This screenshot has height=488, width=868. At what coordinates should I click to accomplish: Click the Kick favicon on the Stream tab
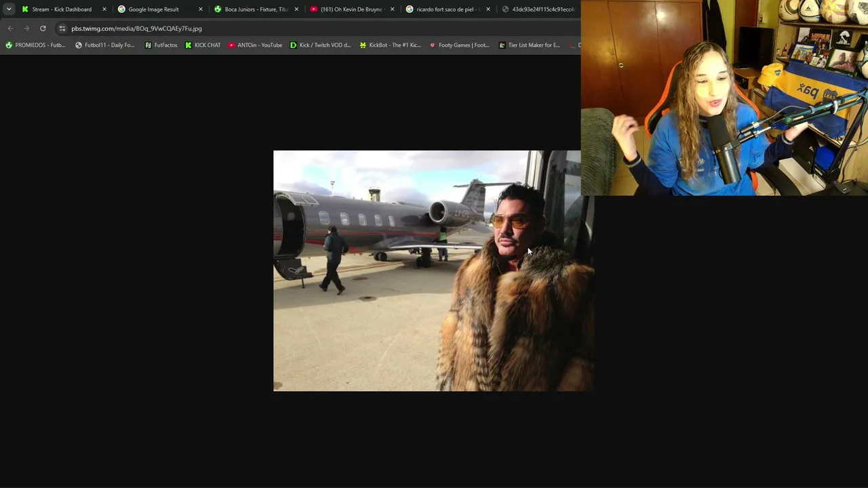click(x=25, y=9)
